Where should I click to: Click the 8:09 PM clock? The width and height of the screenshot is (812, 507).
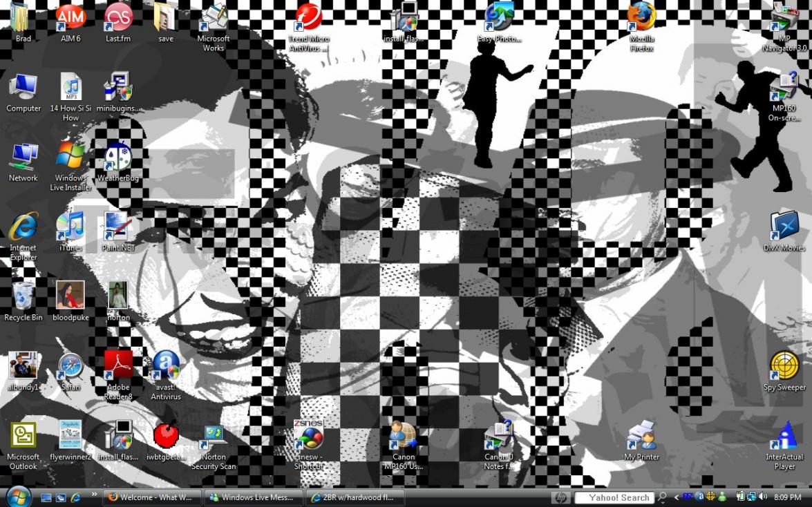point(788,497)
